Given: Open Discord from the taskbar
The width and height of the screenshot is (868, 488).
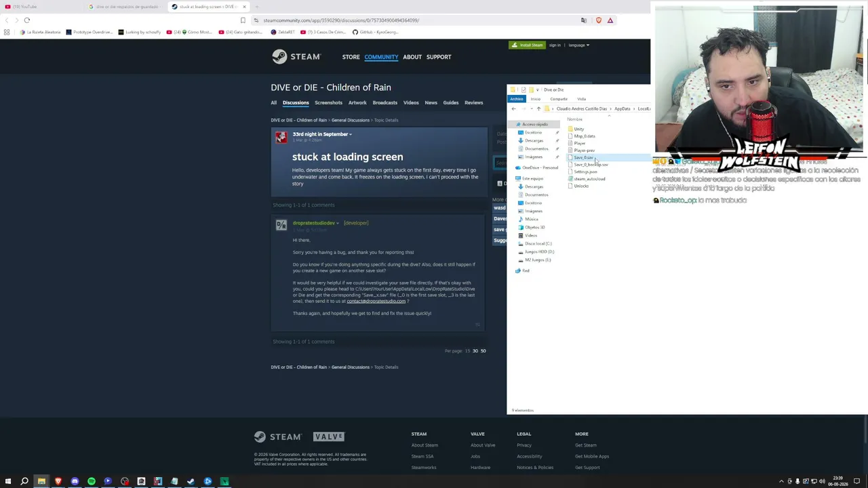Looking at the screenshot, I should point(75,481).
